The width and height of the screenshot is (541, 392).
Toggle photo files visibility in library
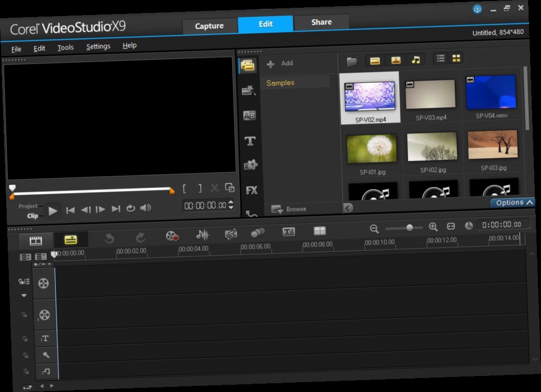click(396, 61)
